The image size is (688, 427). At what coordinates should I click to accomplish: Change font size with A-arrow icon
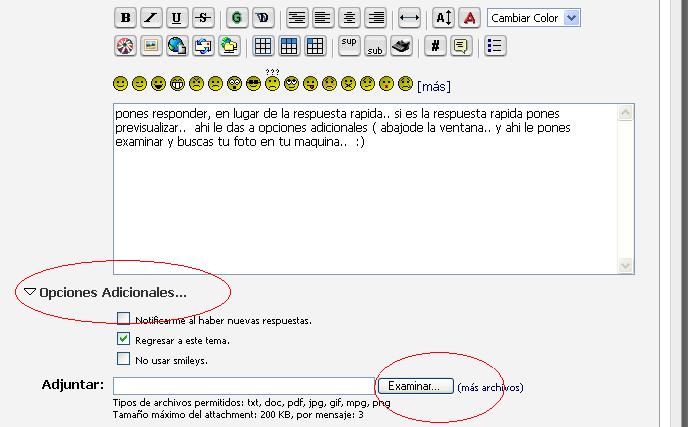pos(443,18)
